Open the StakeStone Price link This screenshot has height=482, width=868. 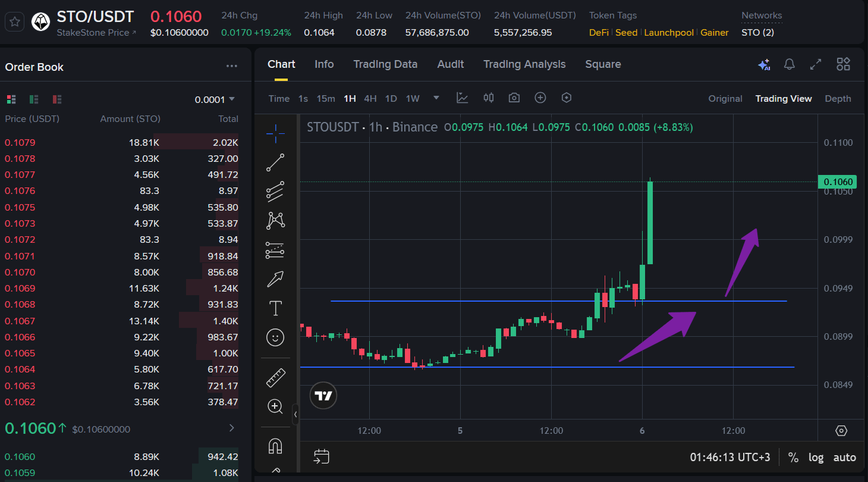click(x=96, y=32)
